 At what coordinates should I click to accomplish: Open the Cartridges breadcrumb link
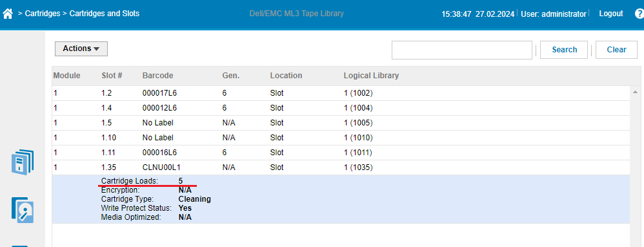coord(43,14)
